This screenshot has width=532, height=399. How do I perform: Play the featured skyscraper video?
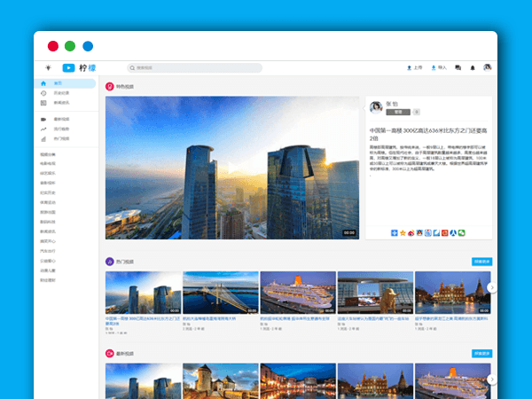232,168
